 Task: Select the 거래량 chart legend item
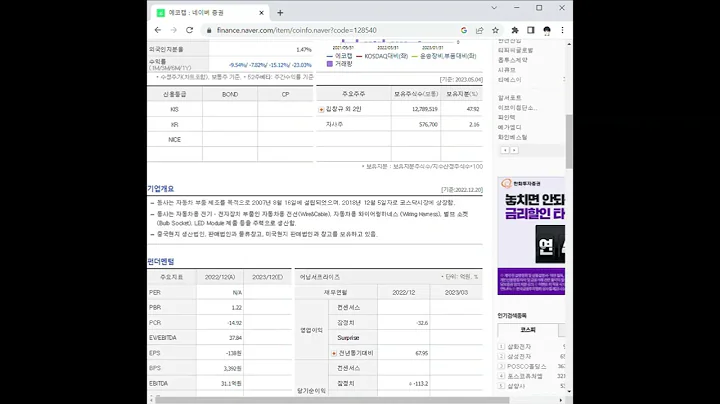(x=339, y=64)
